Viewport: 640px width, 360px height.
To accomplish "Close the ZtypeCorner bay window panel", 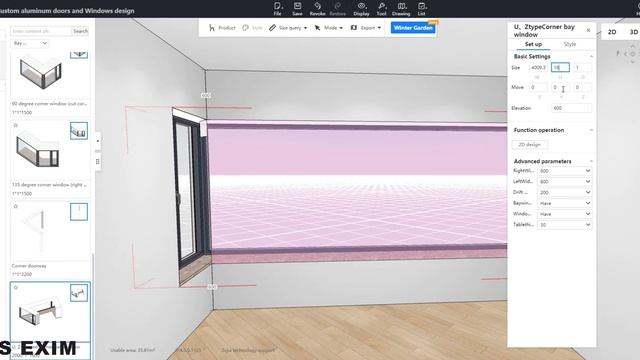I will click(588, 30).
